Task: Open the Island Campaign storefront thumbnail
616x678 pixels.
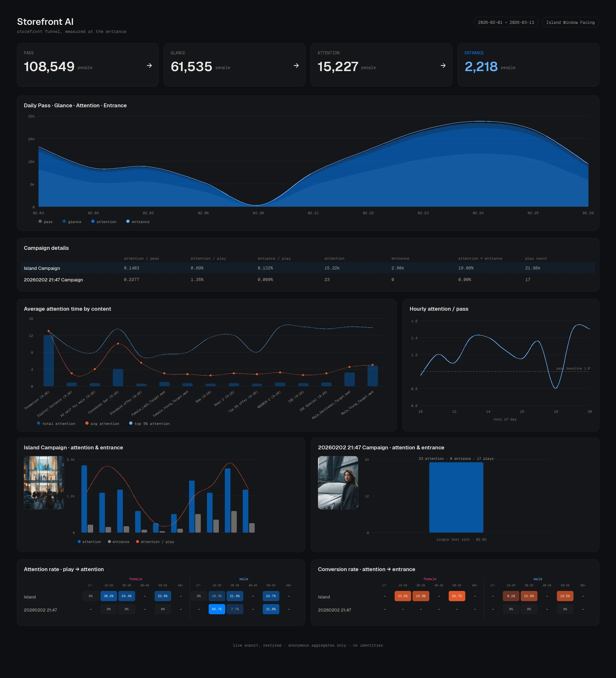Action: point(44,482)
